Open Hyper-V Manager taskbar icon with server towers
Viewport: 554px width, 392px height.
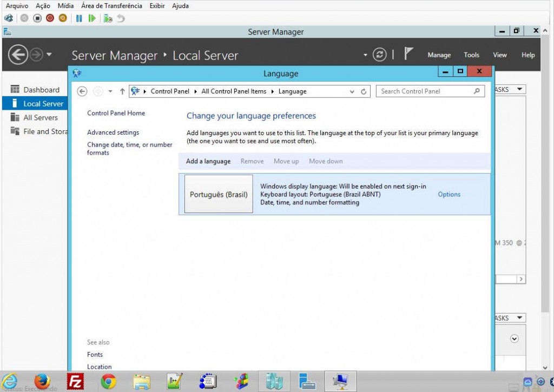point(274,381)
